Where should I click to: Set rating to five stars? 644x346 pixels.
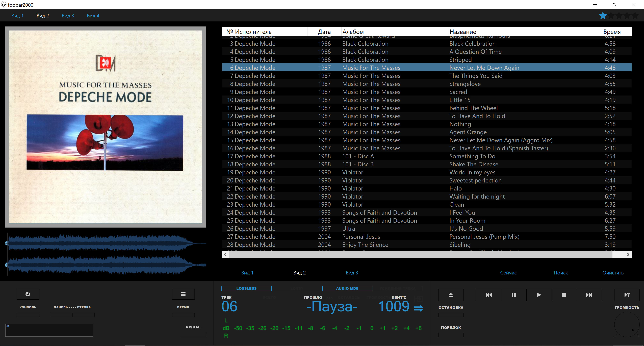tap(635, 16)
